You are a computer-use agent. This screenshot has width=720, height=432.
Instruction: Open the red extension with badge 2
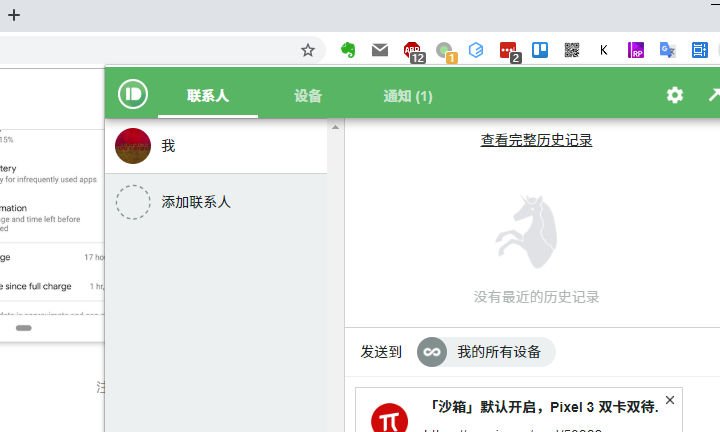click(x=509, y=51)
